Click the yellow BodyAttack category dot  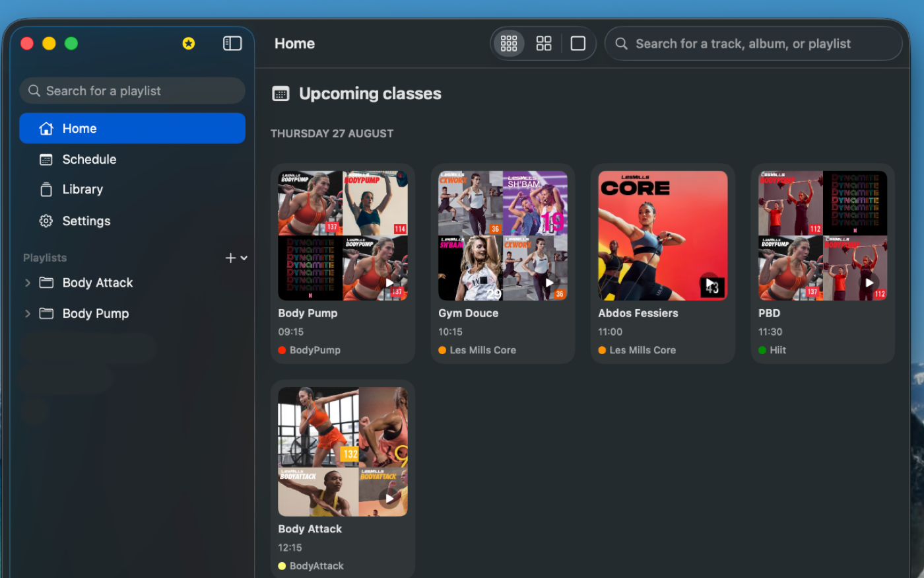pos(282,566)
